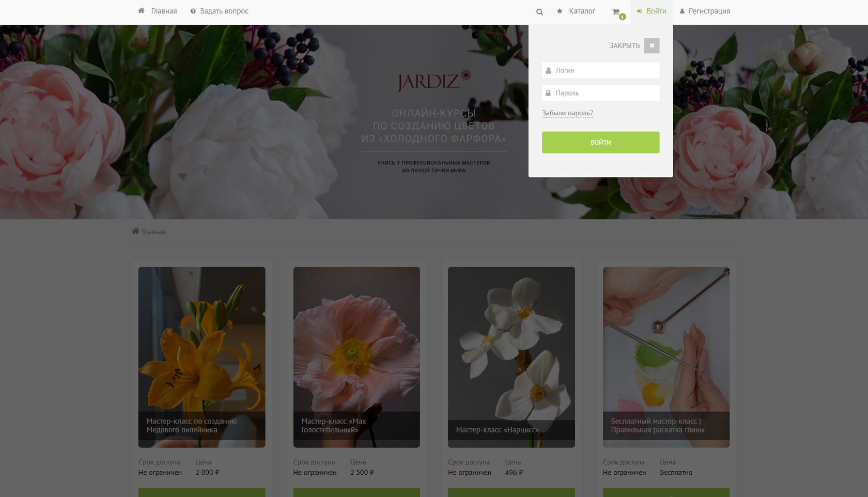Toggle the Войти login menu
This screenshot has width=868, height=497.
coord(656,11)
